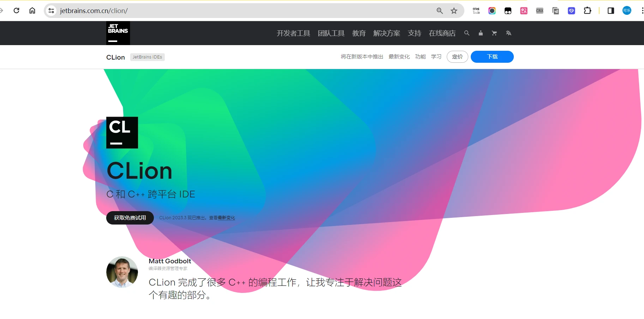Open the 教育 menu
The image size is (644, 319).
coord(359,33)
